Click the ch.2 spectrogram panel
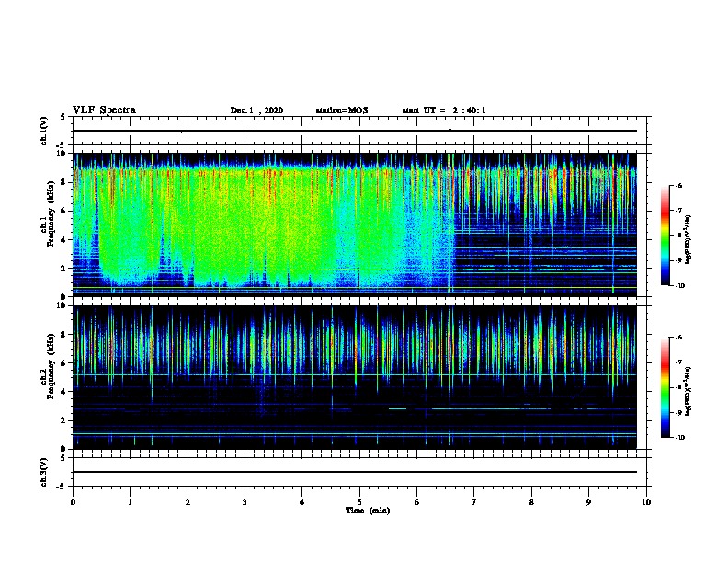This screenshot has width=728, height=563. click(x=355, y=377)
